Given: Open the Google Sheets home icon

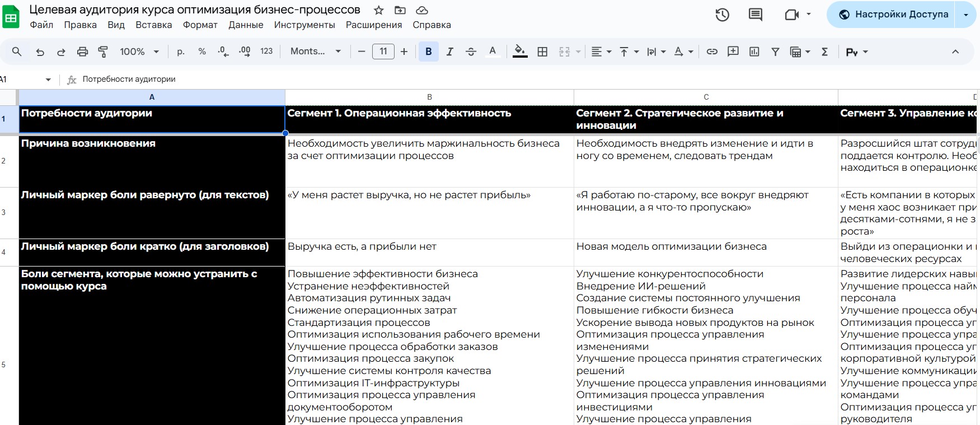Looking at the screenshot, I should (11, 16).
